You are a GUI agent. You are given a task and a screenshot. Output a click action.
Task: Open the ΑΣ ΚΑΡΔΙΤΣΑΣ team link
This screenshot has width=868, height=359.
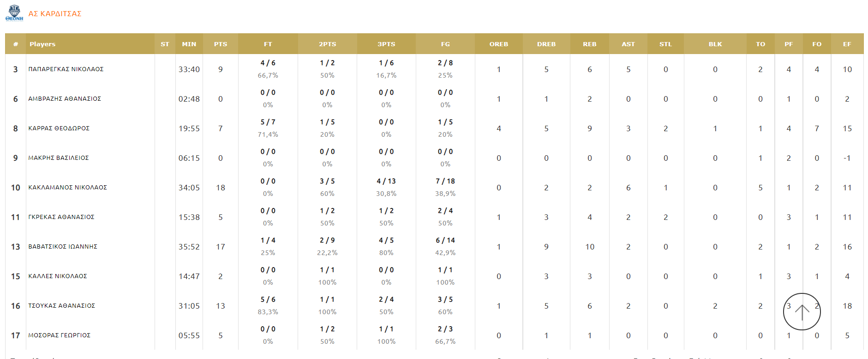[55, 14]
